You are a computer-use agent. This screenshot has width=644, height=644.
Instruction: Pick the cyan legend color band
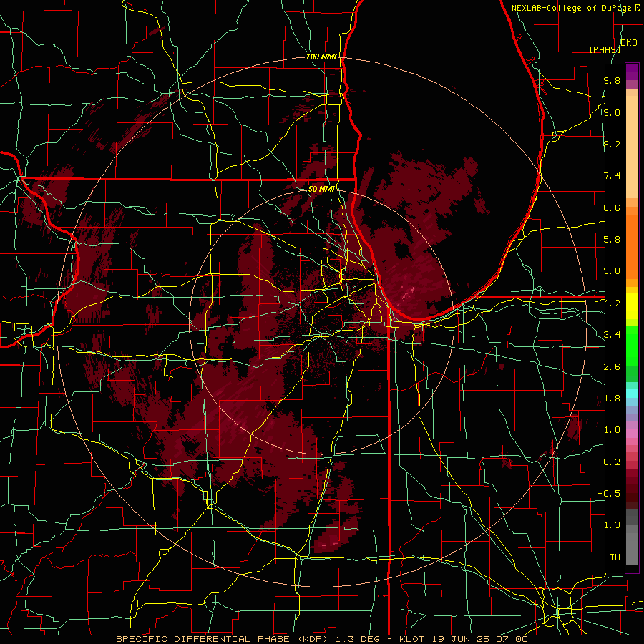[632, 394]
